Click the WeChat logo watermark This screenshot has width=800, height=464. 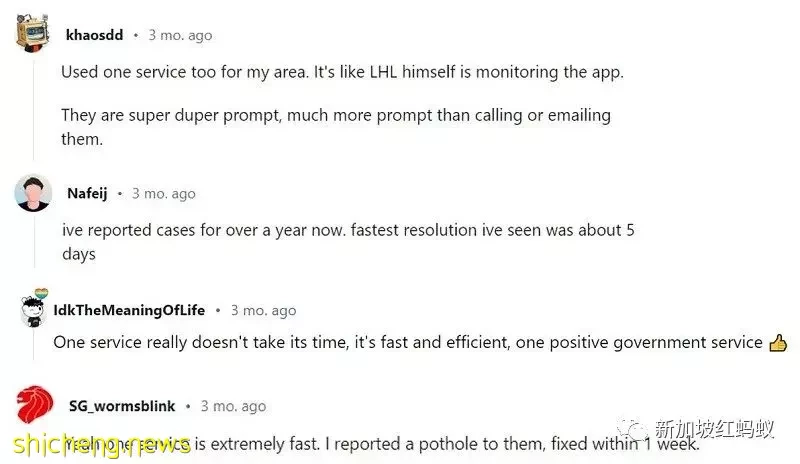point(633,431)
